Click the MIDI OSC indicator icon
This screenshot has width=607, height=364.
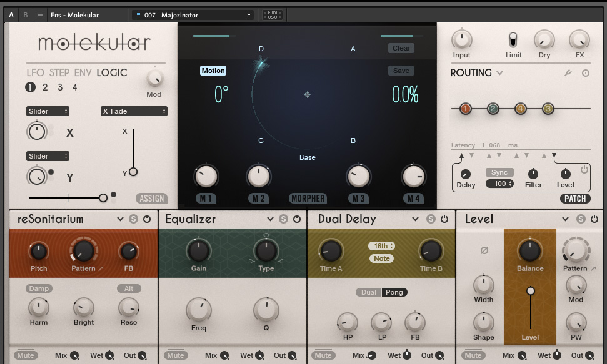272,14
